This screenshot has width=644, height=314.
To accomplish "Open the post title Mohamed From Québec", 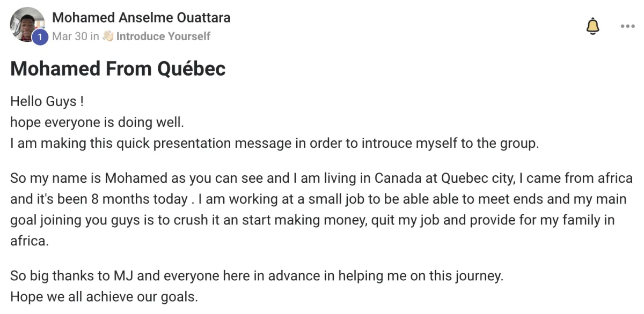I will tap(118, 69).
